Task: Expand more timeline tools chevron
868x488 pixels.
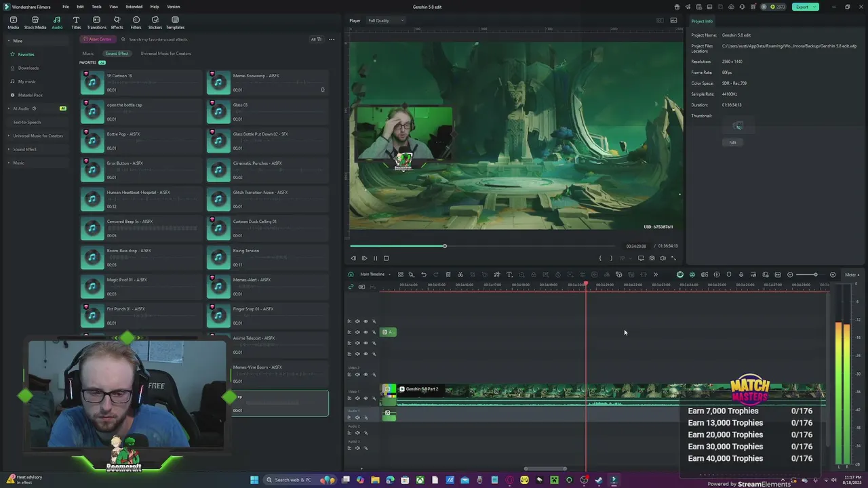Action: 655,274
